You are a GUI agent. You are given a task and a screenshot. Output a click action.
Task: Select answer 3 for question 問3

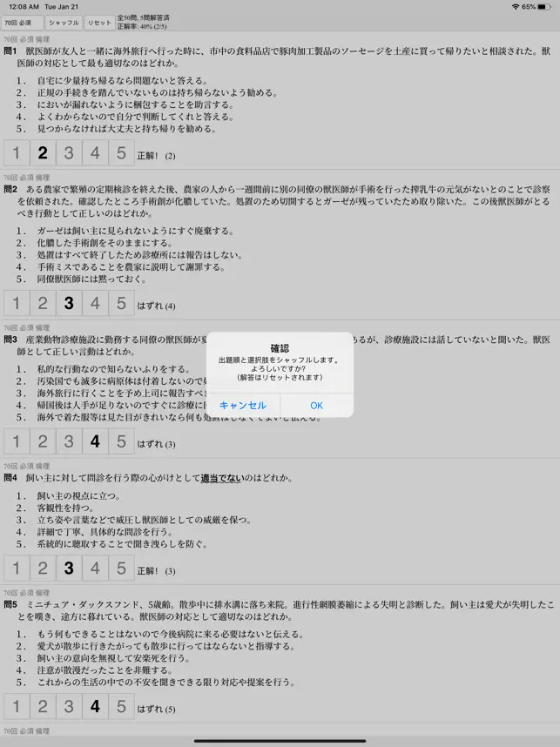69,441
